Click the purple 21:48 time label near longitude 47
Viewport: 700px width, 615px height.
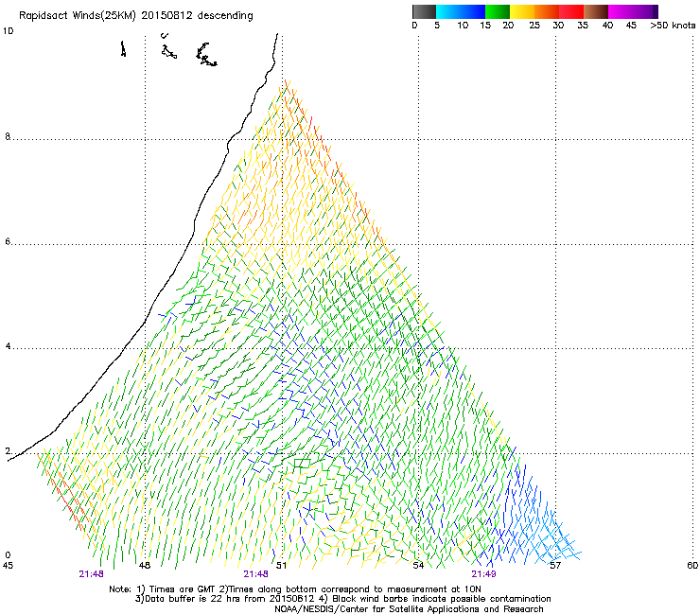click(91, 574)
